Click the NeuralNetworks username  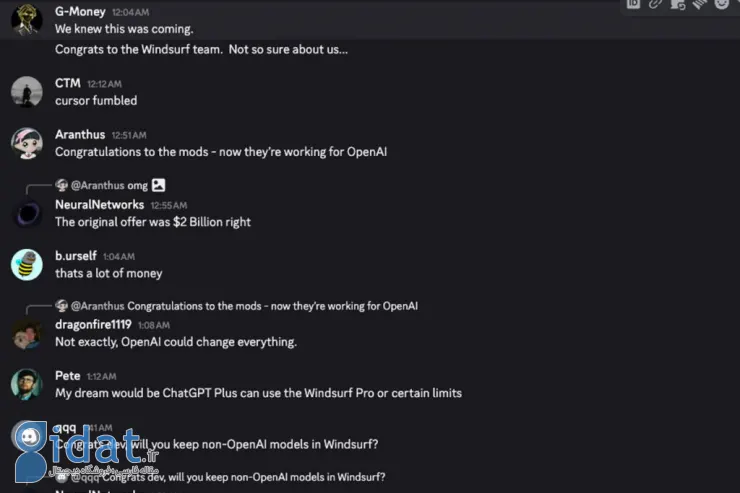(x=100, y=205)
